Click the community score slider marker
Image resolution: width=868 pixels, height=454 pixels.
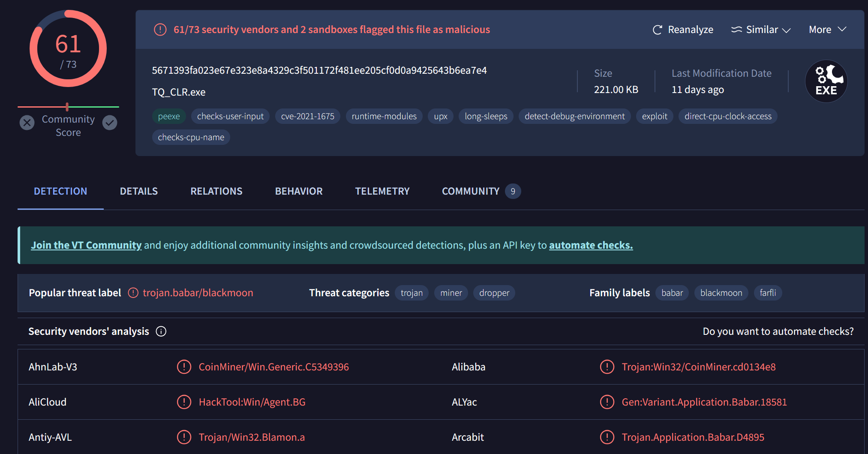tap(67, 107)
